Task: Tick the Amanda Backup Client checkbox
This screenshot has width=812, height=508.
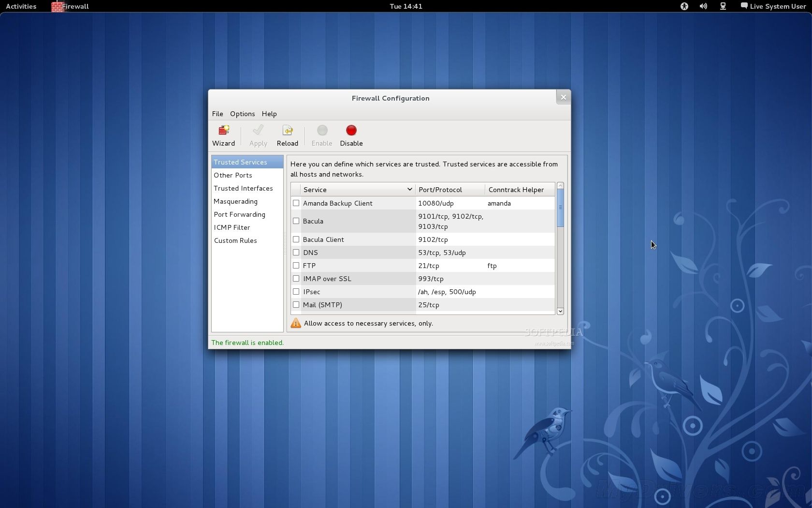Action: [296, 203]
